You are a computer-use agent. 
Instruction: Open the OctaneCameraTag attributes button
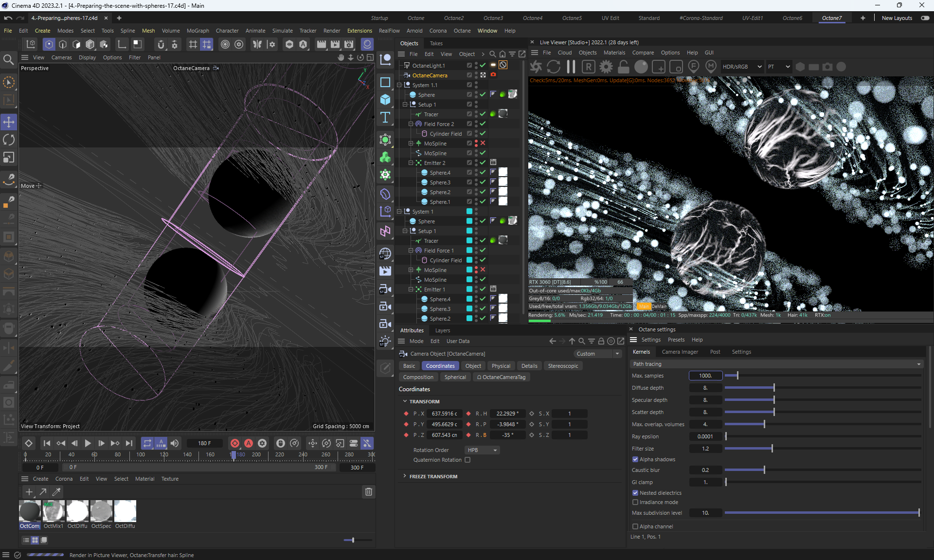(x=501, y=377)
